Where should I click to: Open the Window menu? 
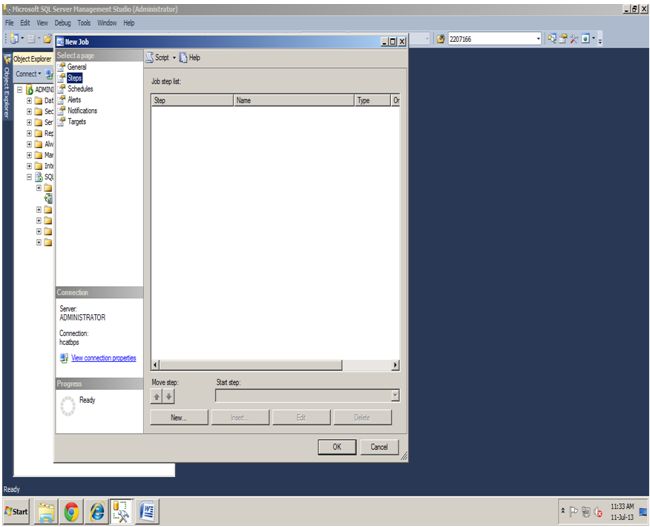click(x=107, y=23)
